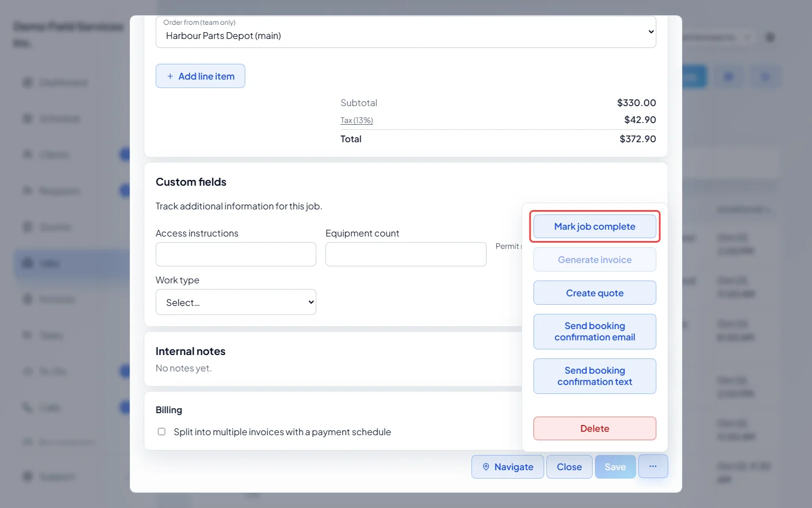The height and width of the screenshot is (508, 812).
Task: Choose Mark job complete from the menu
Action: coord(595,226)
